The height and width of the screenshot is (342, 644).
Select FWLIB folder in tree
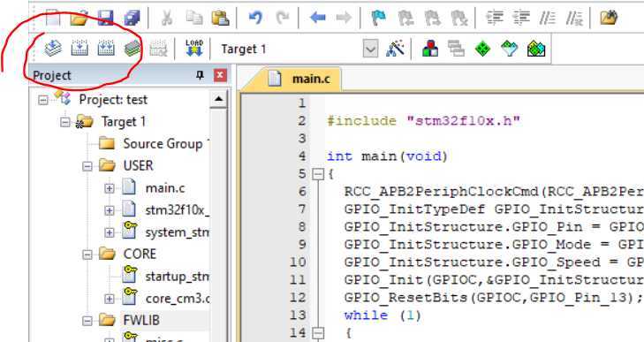129,320
